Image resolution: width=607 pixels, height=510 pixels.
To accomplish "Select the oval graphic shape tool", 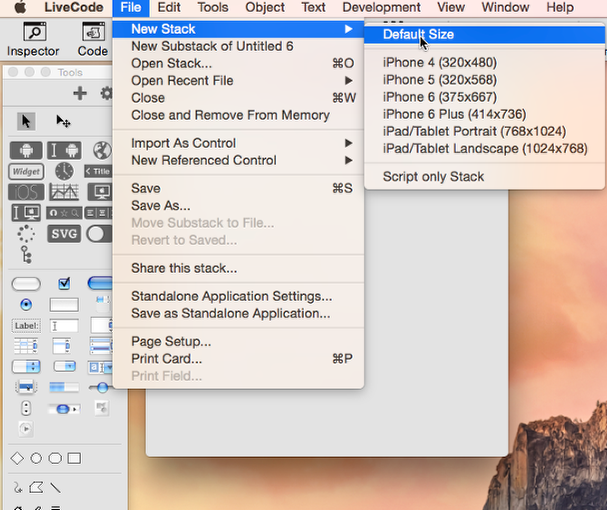I will coord(36,458).
